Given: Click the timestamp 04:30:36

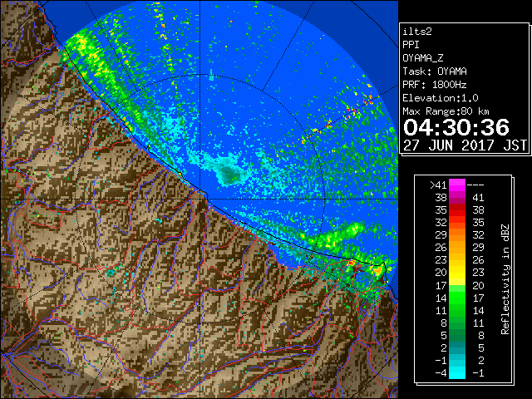Looking at the screenshot, I should pyautogui.click(x=456, y=127).
